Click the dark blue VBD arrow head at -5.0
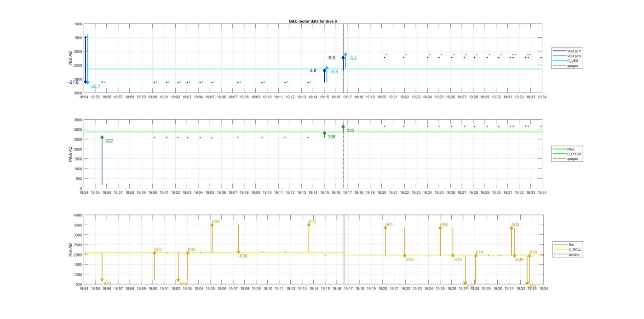The width and height of the screenshot is (644, 319). 343,58
